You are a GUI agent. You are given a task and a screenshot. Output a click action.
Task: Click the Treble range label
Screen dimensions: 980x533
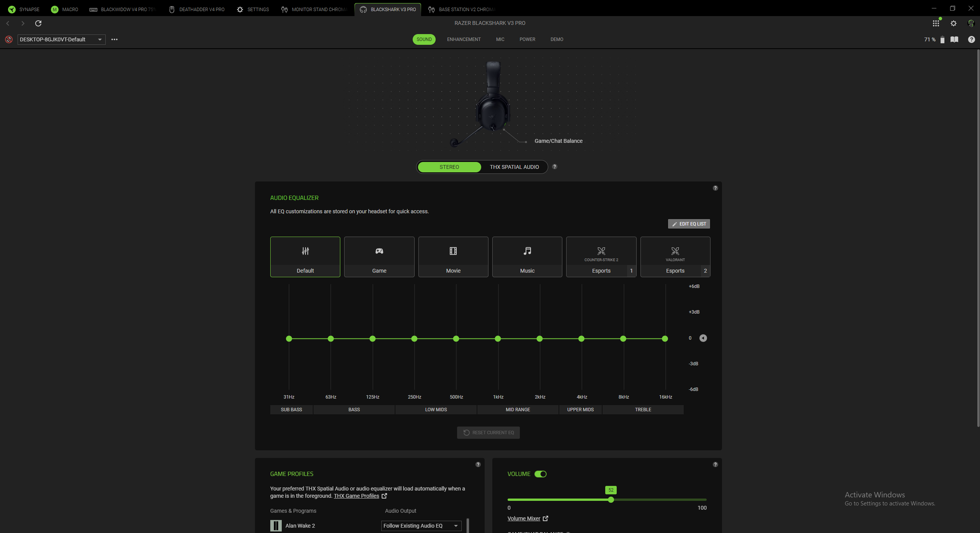[x=643, y=410]
